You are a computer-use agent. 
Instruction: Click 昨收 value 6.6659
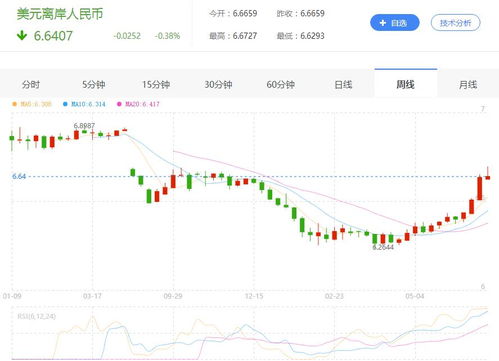point(312,14)
